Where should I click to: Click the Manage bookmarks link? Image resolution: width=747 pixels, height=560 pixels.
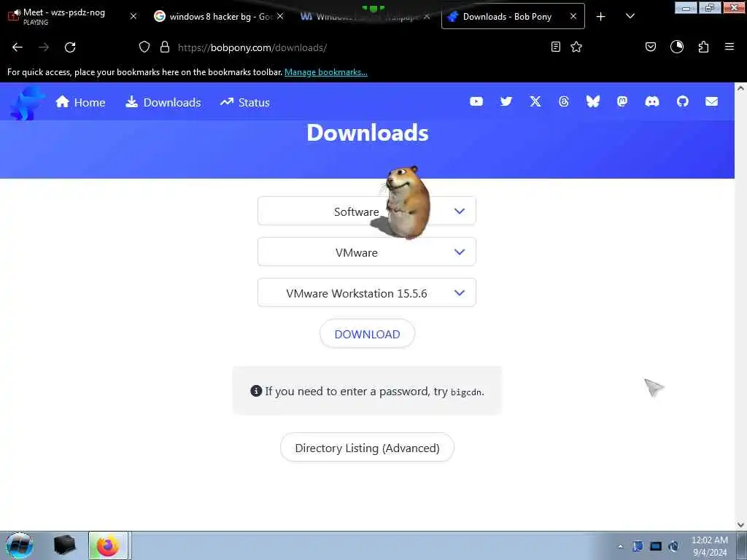pyautogui.click(x=326, y=72)
